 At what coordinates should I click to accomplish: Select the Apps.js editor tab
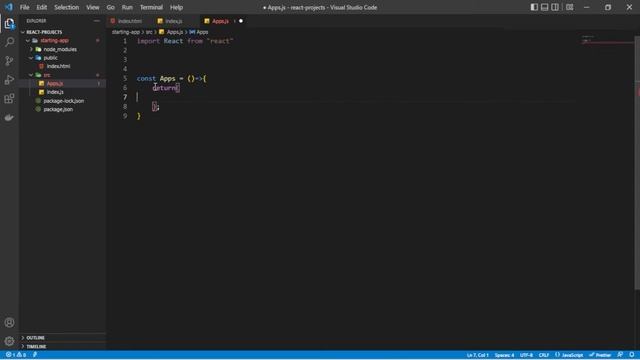(220, 21)
